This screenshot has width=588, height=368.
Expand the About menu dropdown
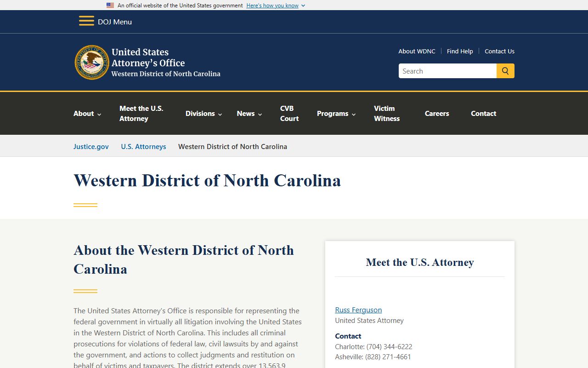coord(87,114)
